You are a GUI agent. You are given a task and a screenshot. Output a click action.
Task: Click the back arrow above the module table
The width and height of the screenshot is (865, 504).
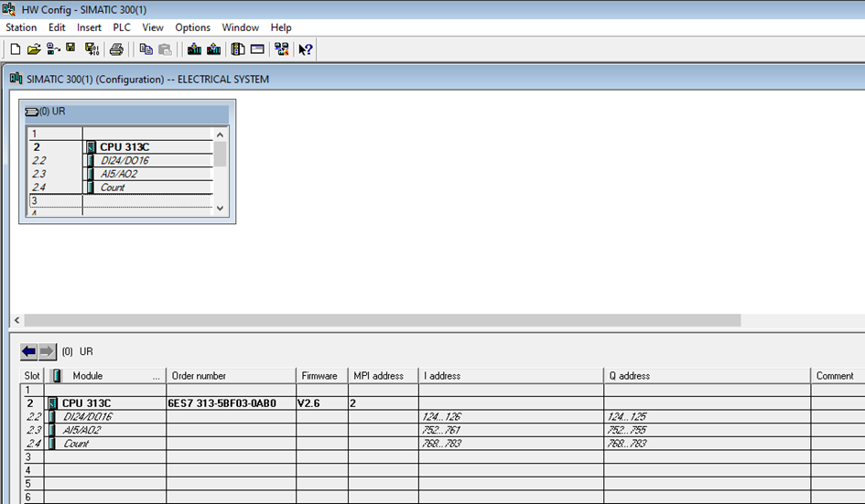[29, 351]
